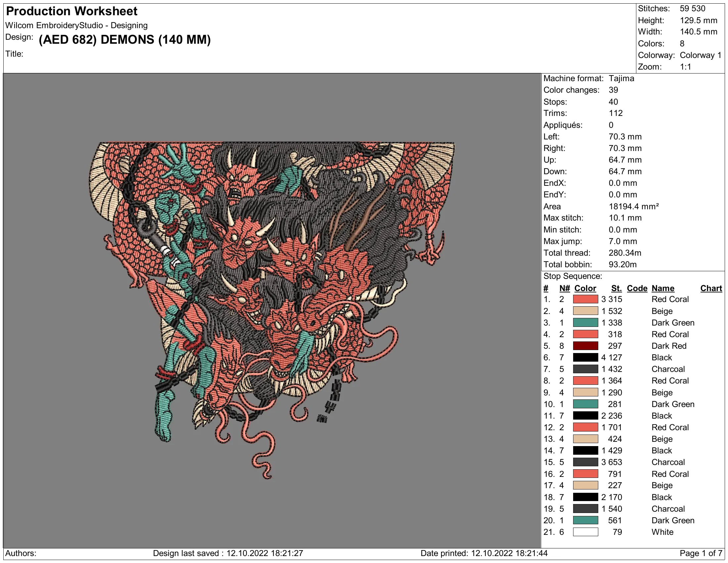Screen dimensions: 728x563
Task: Click the 'Colorway 1' value
Action: pyautogui.click(x=701, y=55)
